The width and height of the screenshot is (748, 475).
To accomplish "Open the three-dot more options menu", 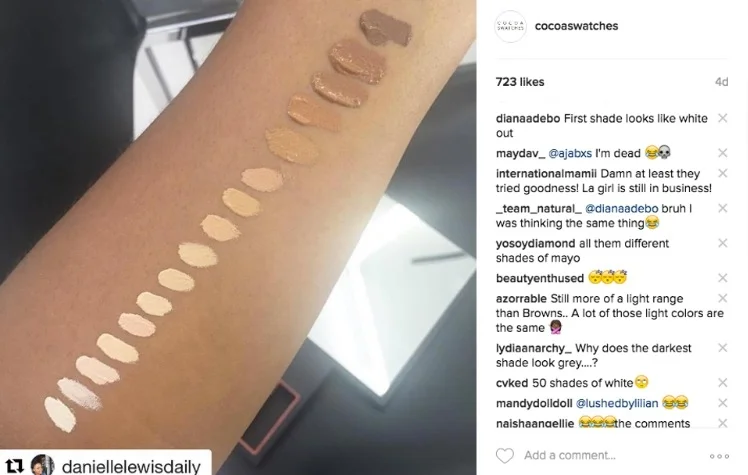I will [719, 456].
